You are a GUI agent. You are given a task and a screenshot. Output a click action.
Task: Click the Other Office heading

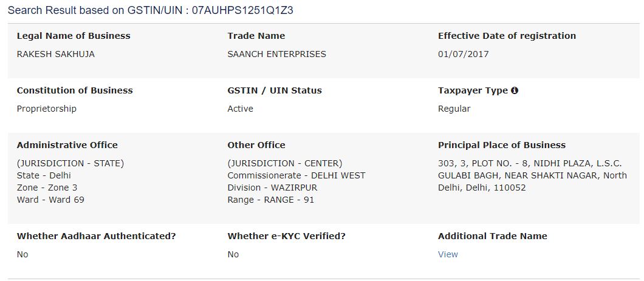pyautogui.click(x=256, y=145)
